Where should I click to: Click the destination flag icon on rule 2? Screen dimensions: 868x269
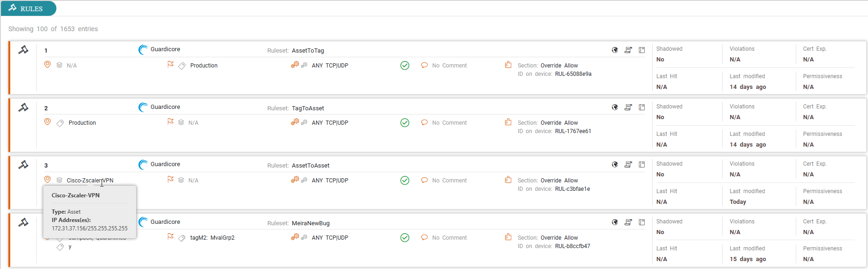click(x=171, y=122)
